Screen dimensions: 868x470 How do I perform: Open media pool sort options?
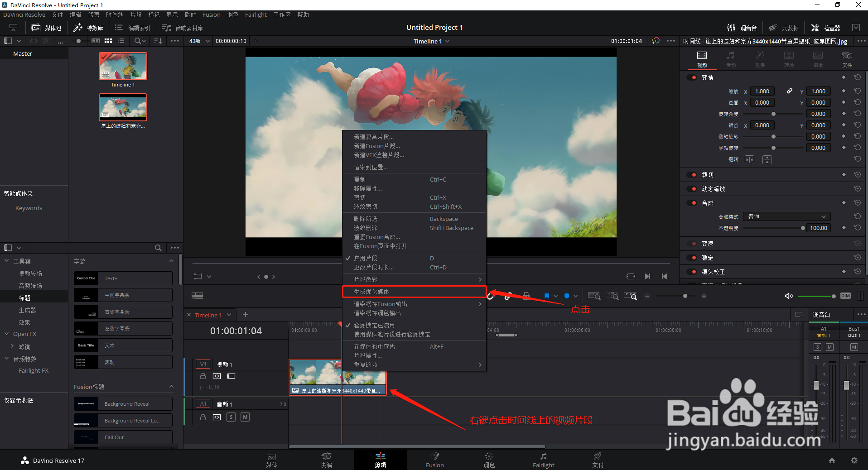pyautogui.click(x=158, y=41)
